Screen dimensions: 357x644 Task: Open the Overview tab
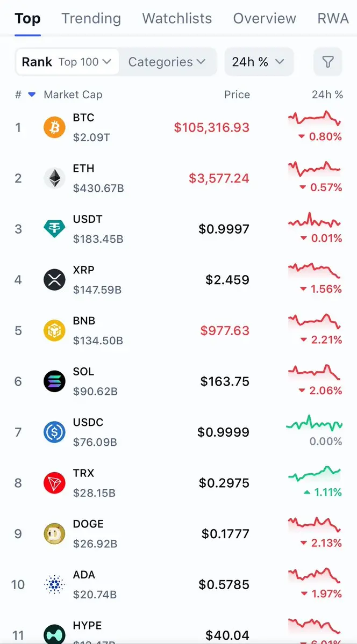pos(264,19)
